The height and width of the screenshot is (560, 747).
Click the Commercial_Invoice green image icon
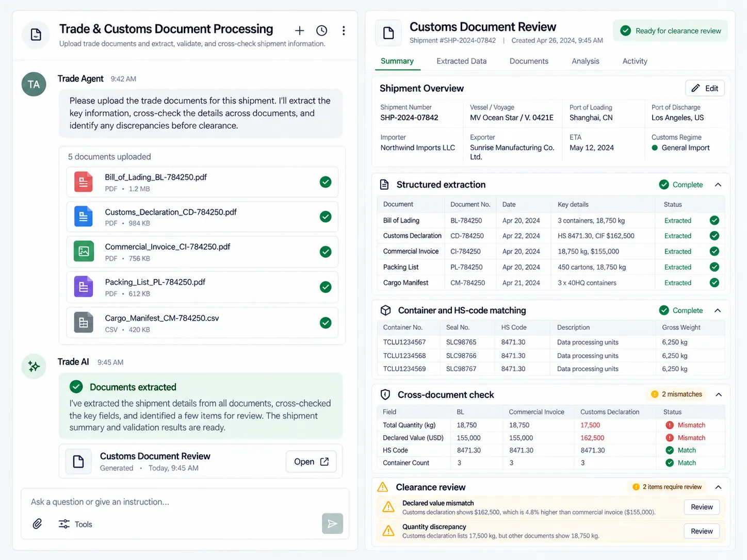coord(84,252)
